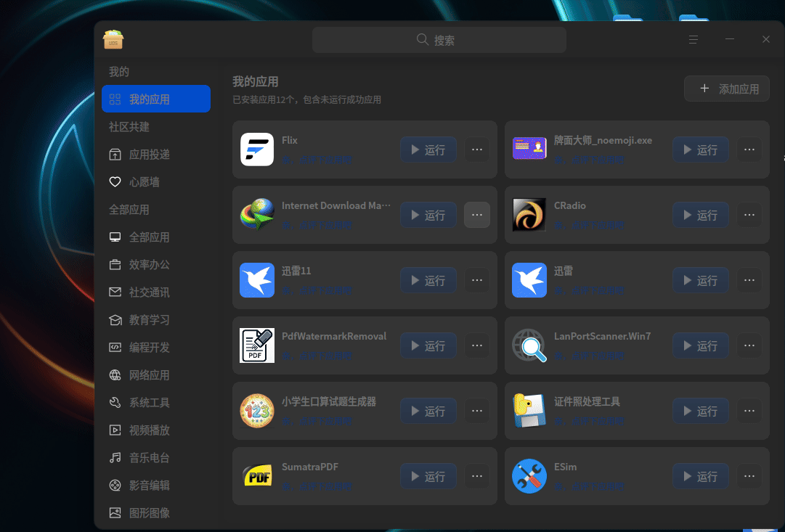Open the 社交通讯 category
Screen dimensions: 785x532
[x=156, y=292]
